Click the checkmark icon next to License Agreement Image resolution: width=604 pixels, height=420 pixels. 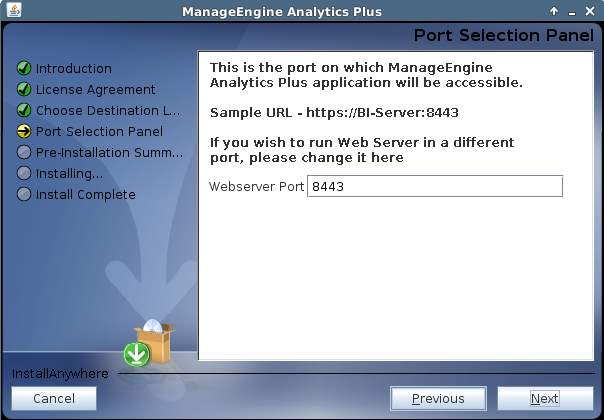click(x=24, y=89)
